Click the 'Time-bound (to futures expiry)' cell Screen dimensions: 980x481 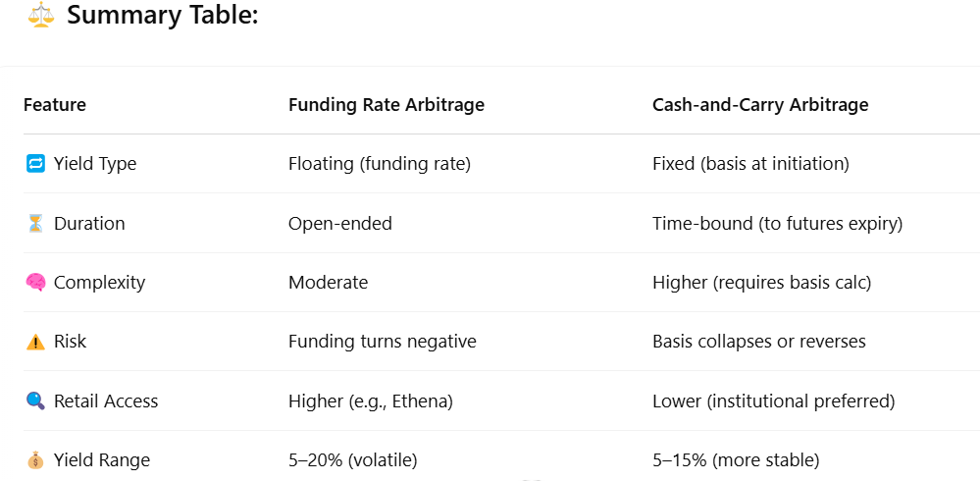pos(778,223)
